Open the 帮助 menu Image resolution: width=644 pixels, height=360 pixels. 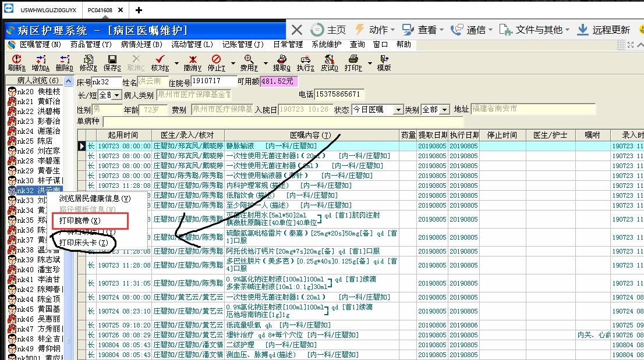404,44
